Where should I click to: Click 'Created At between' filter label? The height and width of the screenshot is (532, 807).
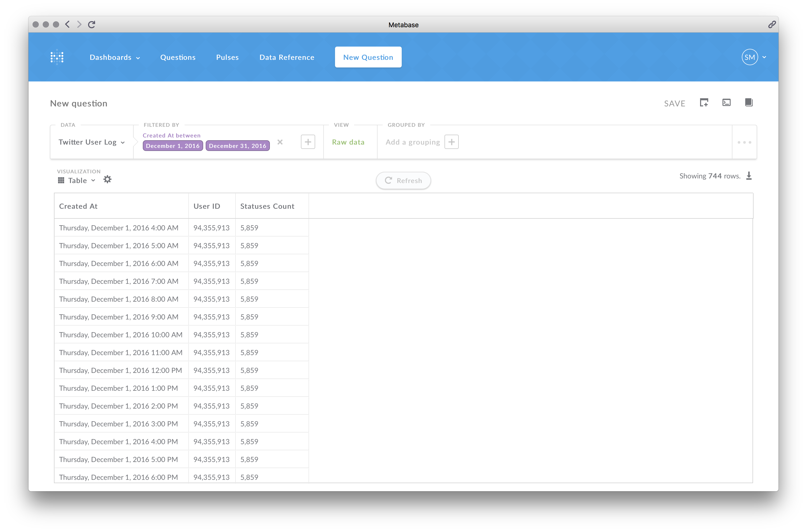pos(171,135)
